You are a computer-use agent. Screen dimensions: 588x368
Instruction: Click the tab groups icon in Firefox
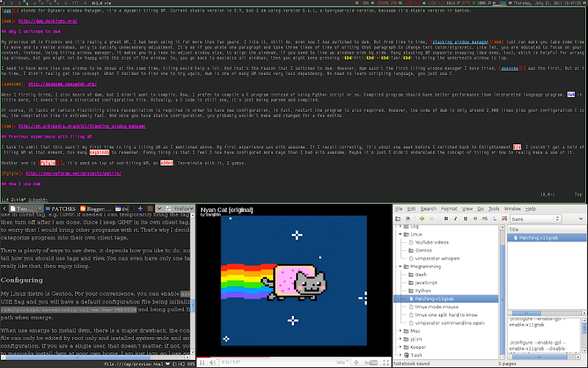click(x=168, y=208)
